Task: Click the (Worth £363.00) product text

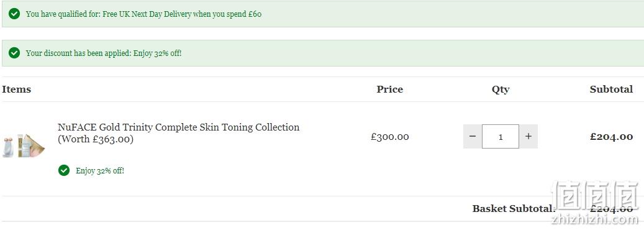Action: [96, 139]
